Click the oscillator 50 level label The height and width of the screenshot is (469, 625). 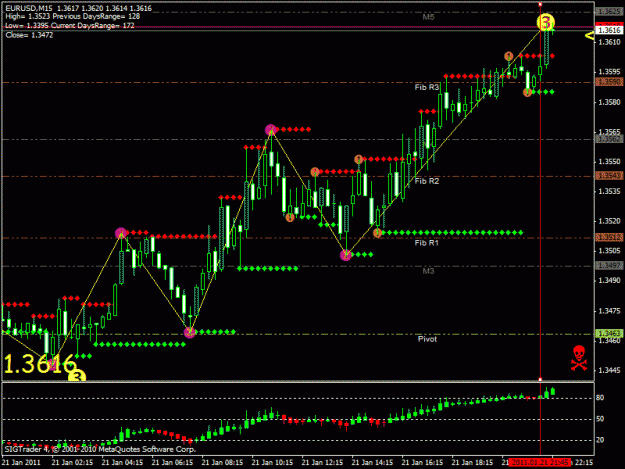coord(600,419)
